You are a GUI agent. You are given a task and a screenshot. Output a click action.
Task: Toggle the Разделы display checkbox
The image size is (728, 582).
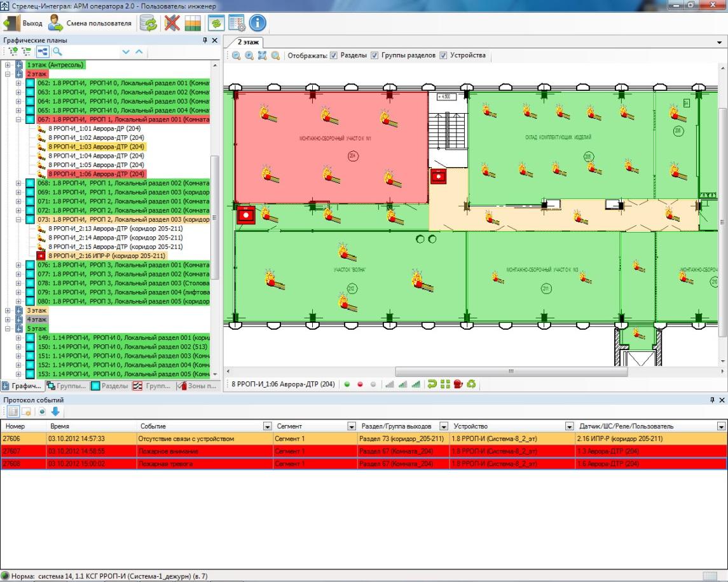pos(333,55)
